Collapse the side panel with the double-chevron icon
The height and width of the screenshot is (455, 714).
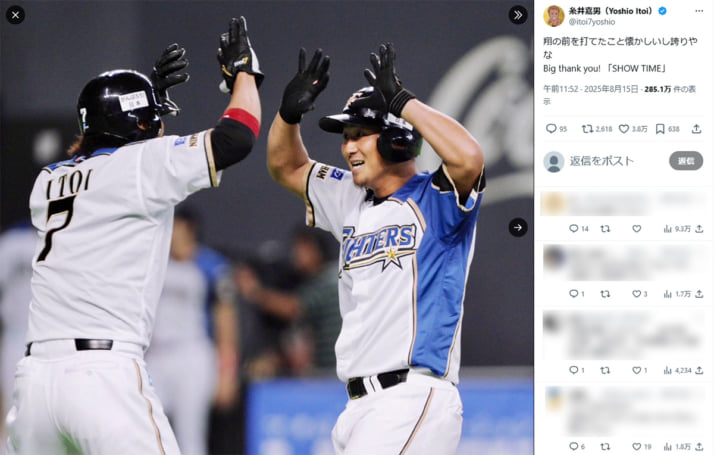click(x=518, y=15)
